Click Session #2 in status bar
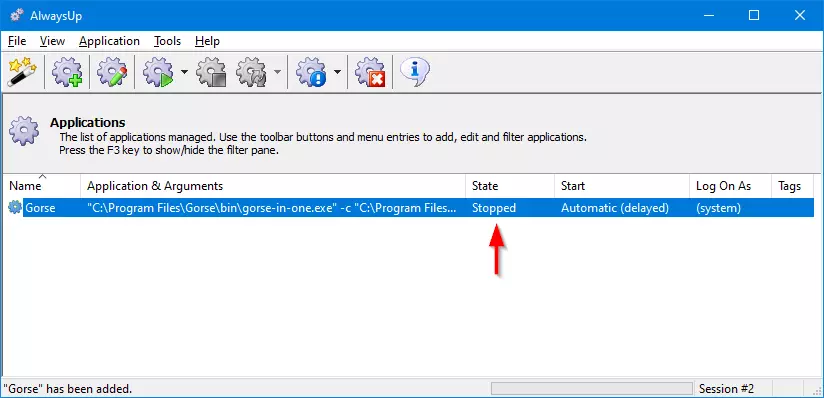The width and height of the screenshot is (824, 398). tap(726, 389)
